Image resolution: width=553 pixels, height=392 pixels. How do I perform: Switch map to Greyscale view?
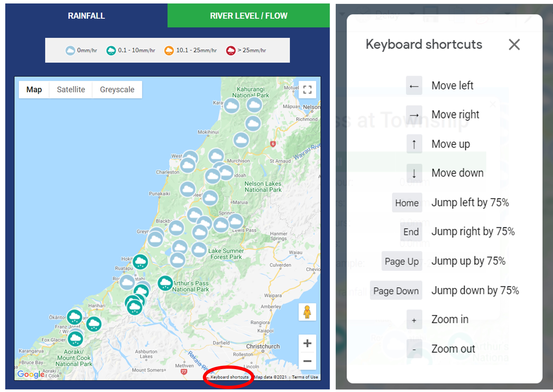click(x=117, y=90)
